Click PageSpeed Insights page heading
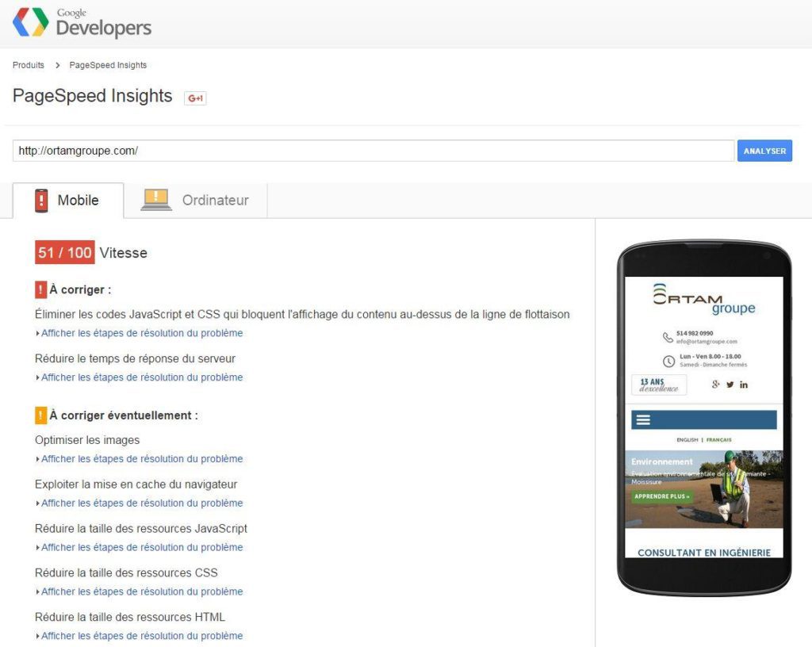The image size is (812, 647). [92, 96]
